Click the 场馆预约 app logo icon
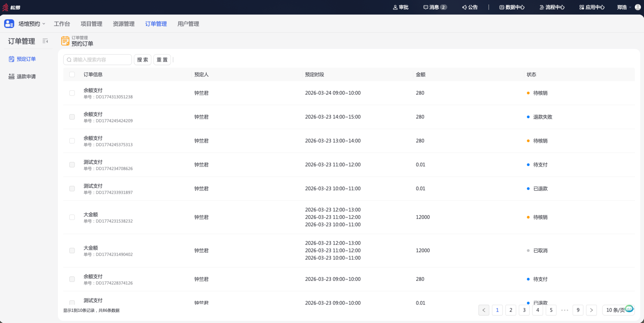This screenshot has height=323, width=644. click(9, 24)
